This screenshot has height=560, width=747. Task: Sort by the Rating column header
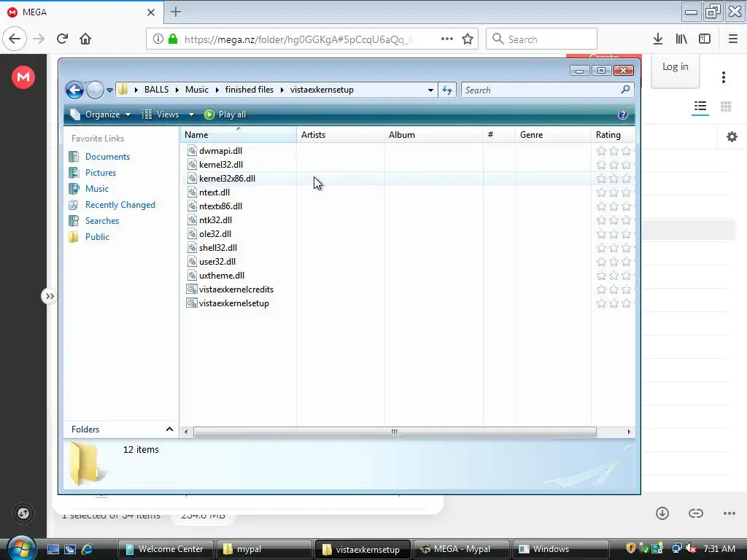[613, 135]
